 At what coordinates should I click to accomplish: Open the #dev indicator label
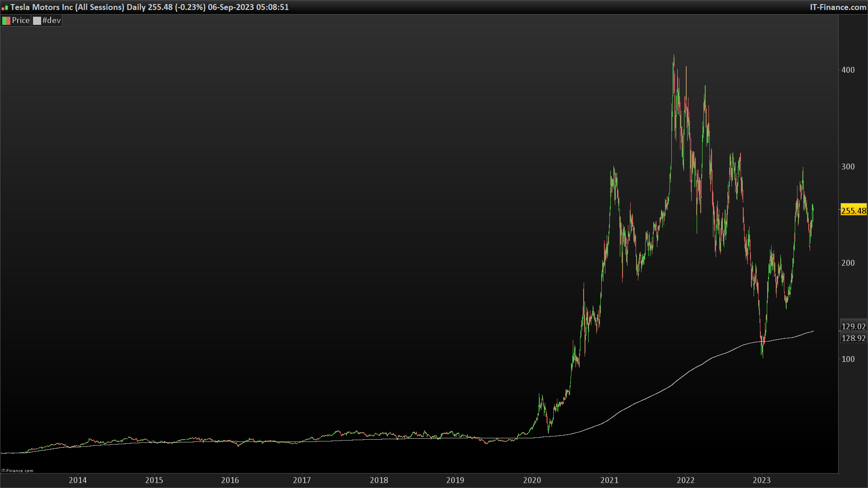52,21
